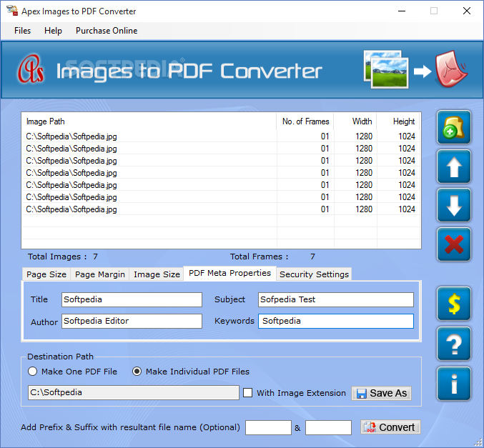Click the Apex logo in the banner

click(31, 69)
